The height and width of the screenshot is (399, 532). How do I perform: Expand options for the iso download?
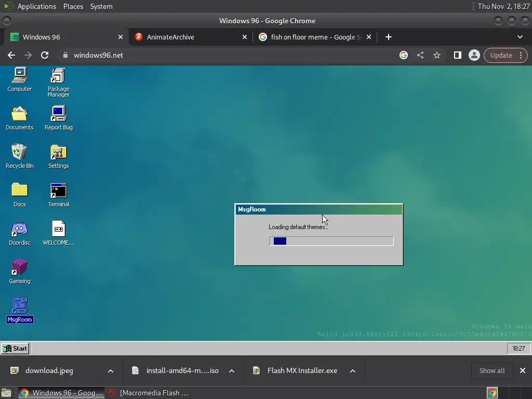click(x=231, y=371)
